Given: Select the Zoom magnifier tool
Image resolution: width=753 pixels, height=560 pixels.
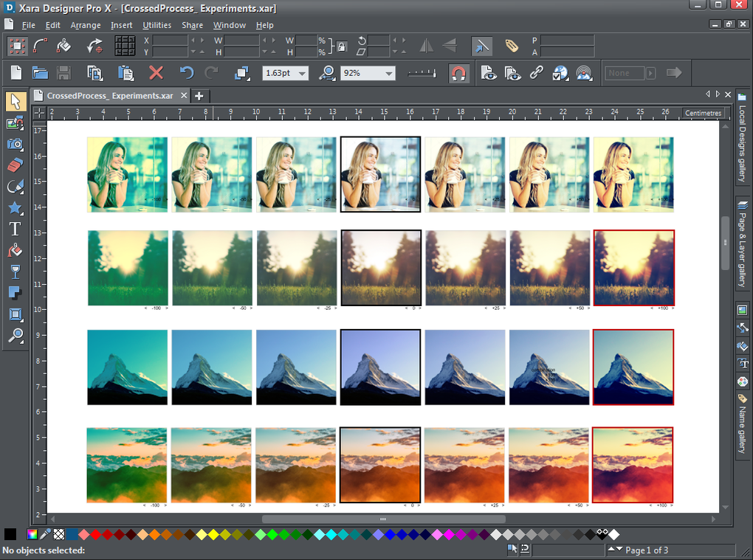Looking at the screenshot, I should coord(15,336).
